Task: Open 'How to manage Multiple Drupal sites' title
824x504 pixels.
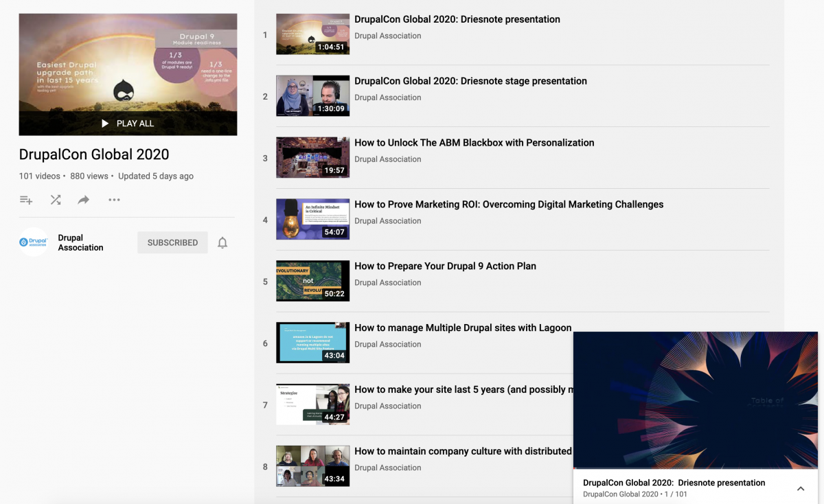Action: 463,328
